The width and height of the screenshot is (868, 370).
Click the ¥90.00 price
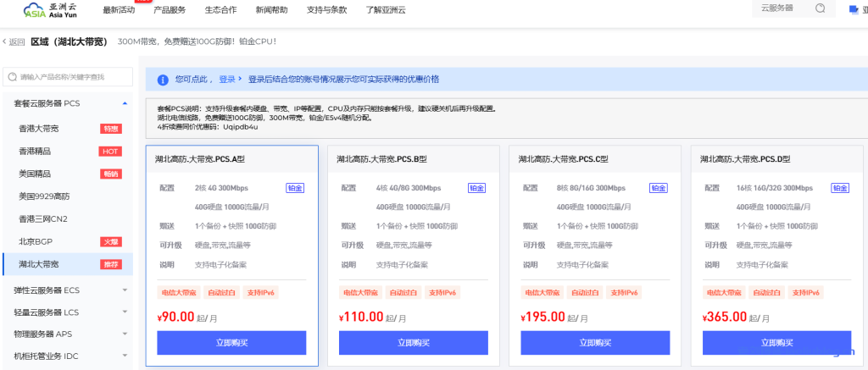pyautogui.click(x=176, y=317)
